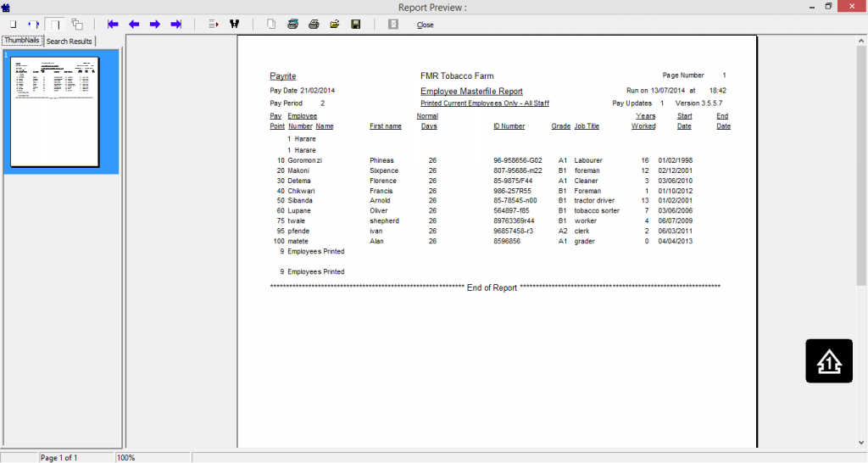Click the fit page width icon
Image resolution: width=868 pixels, height=463 pixels.
click(x=34, y=25)
